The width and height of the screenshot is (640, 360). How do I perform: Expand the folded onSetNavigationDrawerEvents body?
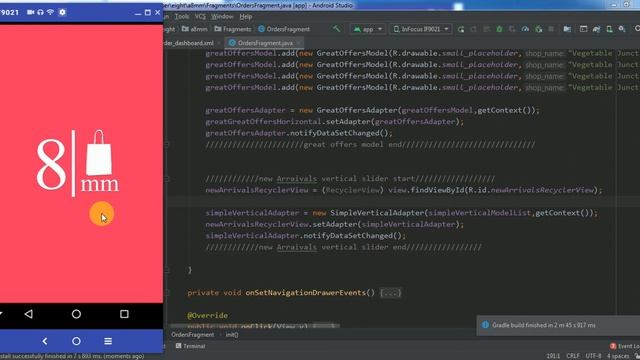click(390, 293)
